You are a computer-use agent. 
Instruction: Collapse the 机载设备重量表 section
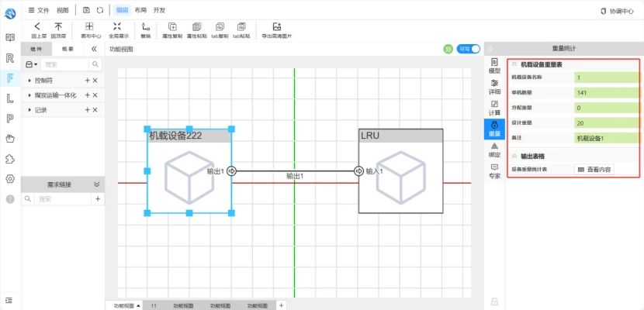pos(514,64)
